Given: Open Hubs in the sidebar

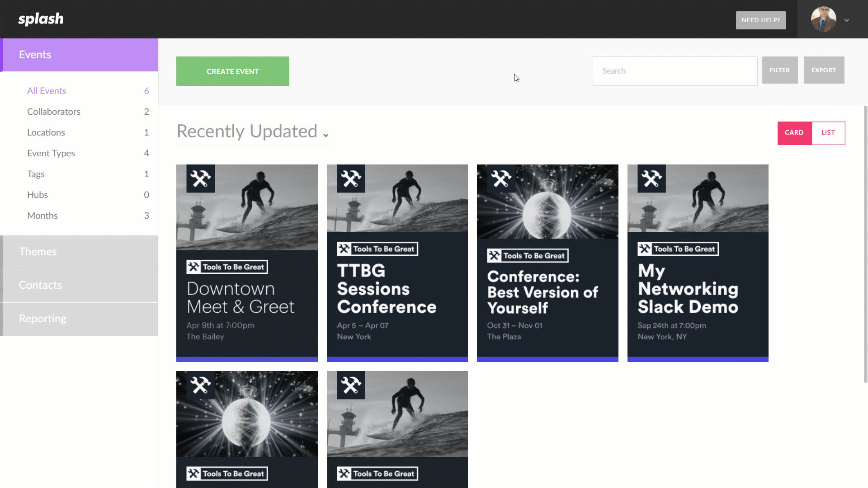Looking at the screenshot, I should tap(87, 195).
